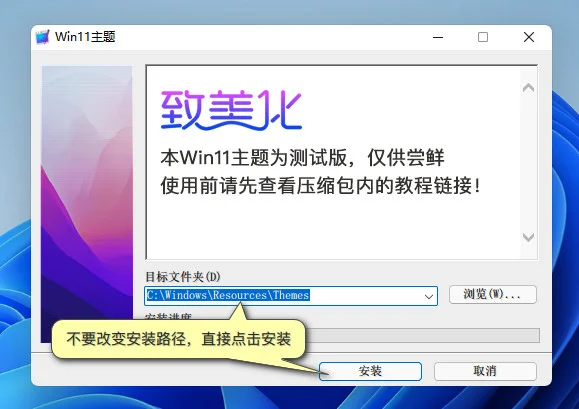Open the 浏览(W)... browse dialog

(493, 295)
